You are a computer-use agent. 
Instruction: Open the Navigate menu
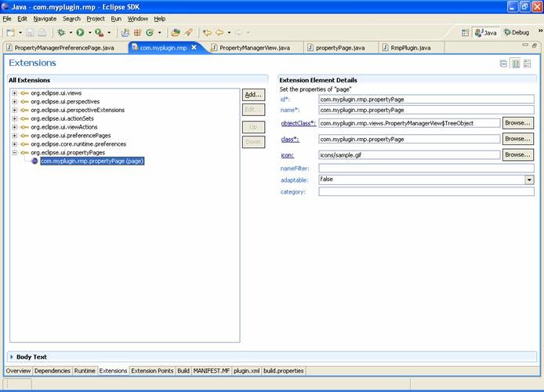click(x=45, y=19)
